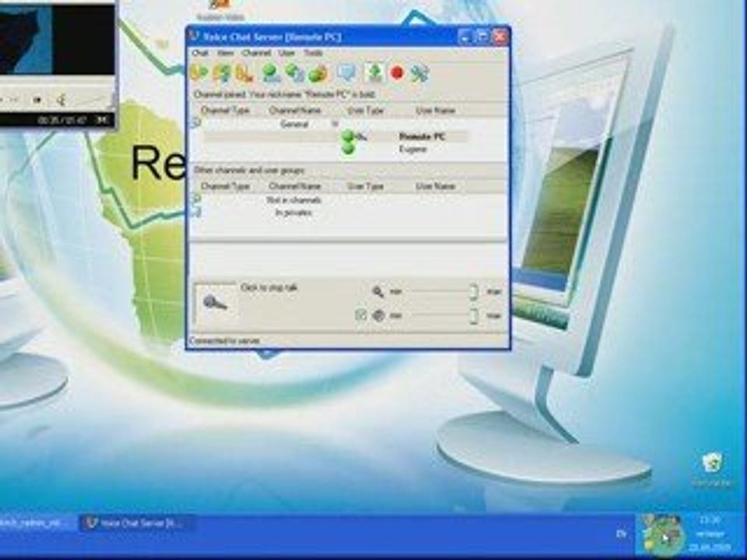Image resolution: width=747 pixels, height=560 pixels.
Task: Expand icon left of General channel
Action: [x=196, y=123]
